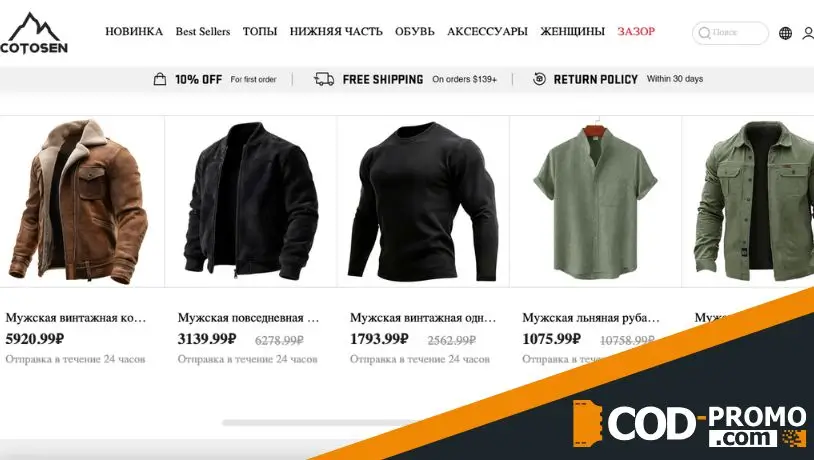
Task: Open the Мужская повседневная product title
Action: [248, 317]
